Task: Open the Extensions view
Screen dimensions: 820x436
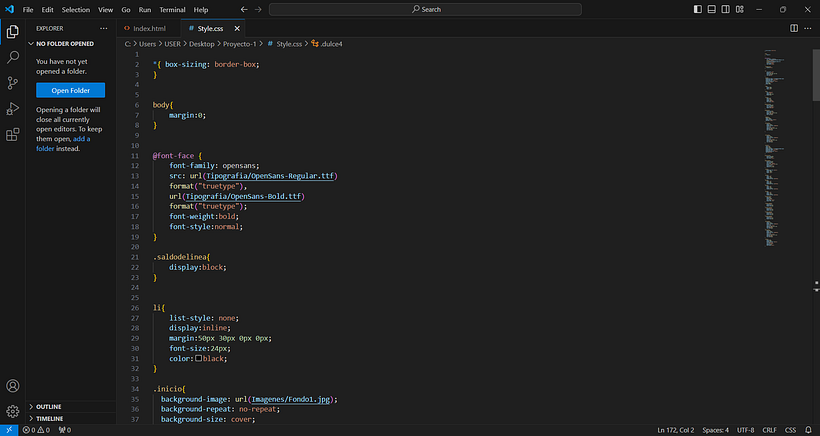Action: point(13,134)
